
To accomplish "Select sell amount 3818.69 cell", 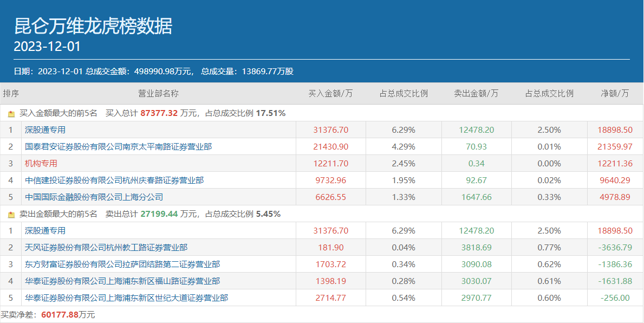I will [x=477, y=247].
